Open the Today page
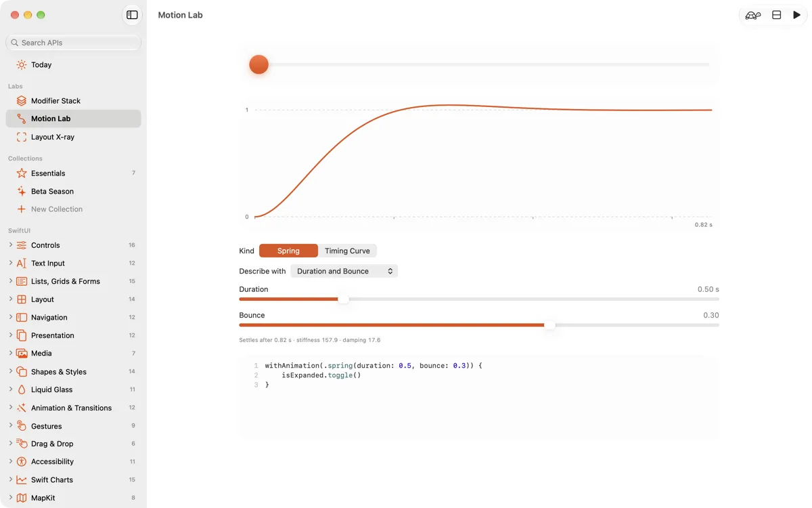The image size is (812, 508). click(73, 65)
